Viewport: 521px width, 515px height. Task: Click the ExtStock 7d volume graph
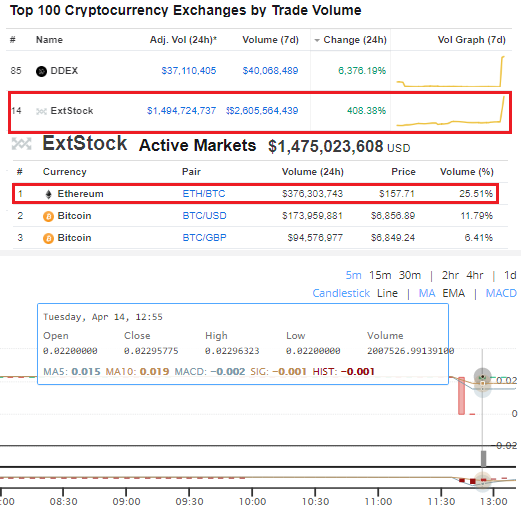pyautogui.click(x=450, y=111)
